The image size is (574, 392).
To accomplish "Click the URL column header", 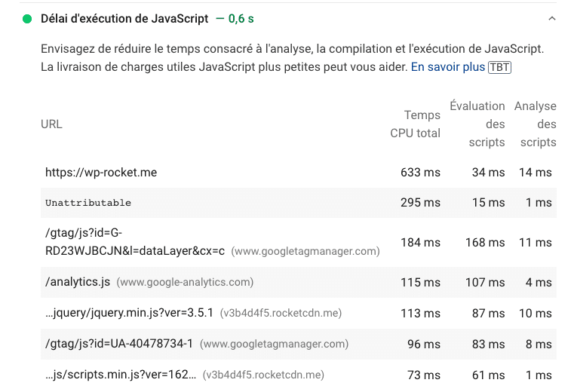I will (x=51, y=124).
